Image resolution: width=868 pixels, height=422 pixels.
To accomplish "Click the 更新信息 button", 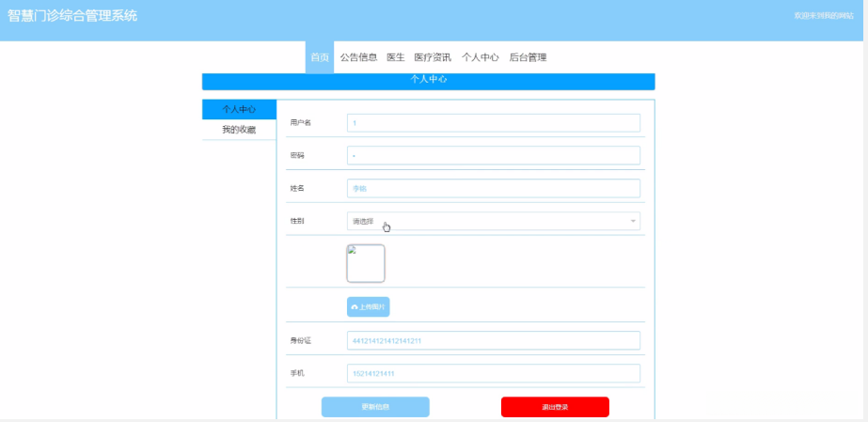I will [x=375, y=407].
